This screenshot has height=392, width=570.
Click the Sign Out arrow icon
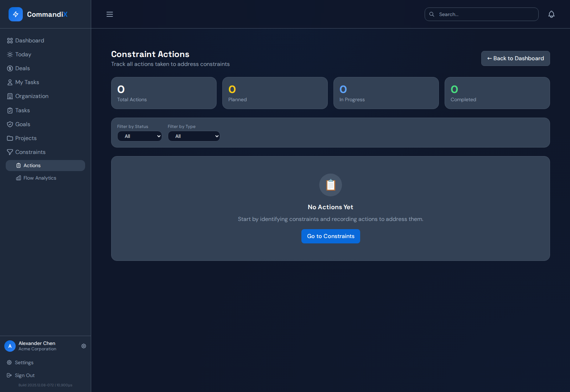click(9, 375)
